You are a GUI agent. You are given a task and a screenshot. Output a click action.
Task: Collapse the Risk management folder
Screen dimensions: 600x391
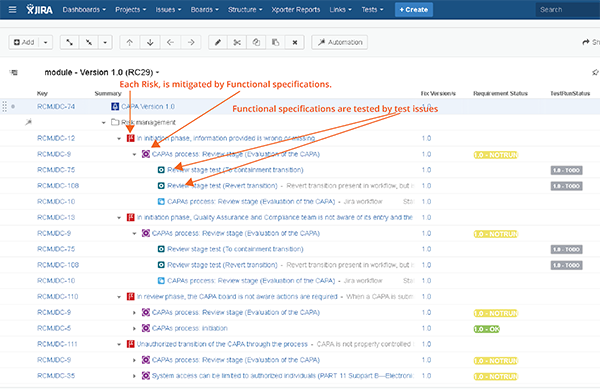[103, 122]
